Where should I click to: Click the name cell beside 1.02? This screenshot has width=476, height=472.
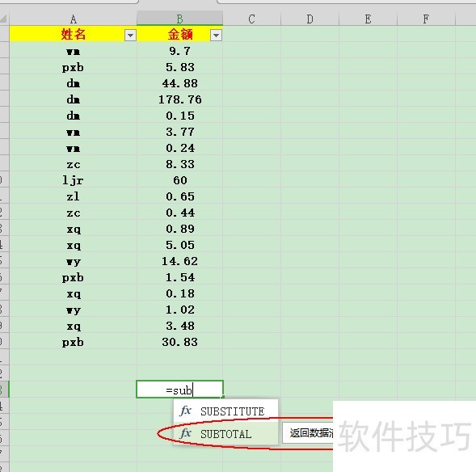click(74, 310)
